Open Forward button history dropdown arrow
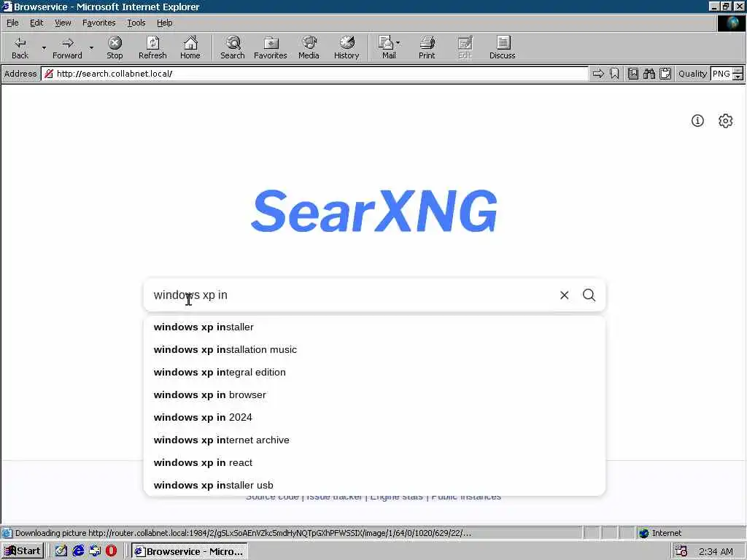747x560 pixels. click(91, 47)
